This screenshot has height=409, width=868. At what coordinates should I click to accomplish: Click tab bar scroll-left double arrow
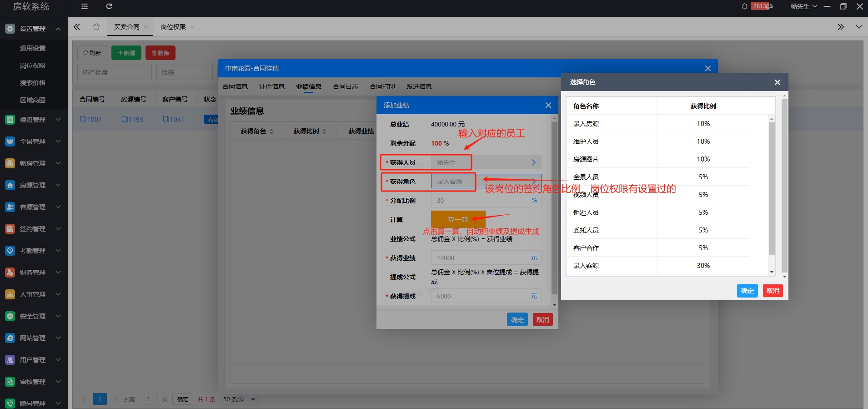[x=77, y=27]
